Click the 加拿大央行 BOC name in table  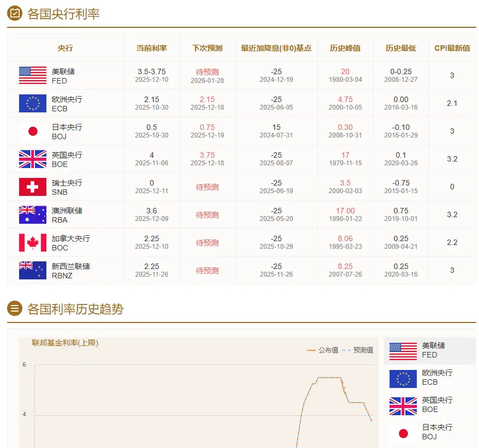click(70, 243)
